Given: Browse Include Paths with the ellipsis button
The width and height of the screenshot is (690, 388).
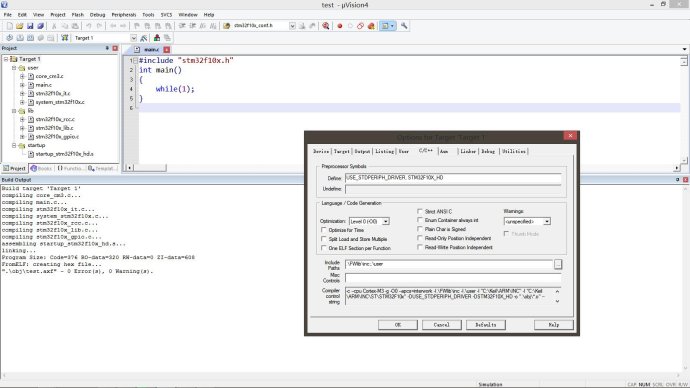Looking at the screenshot, I should point(558,264).
